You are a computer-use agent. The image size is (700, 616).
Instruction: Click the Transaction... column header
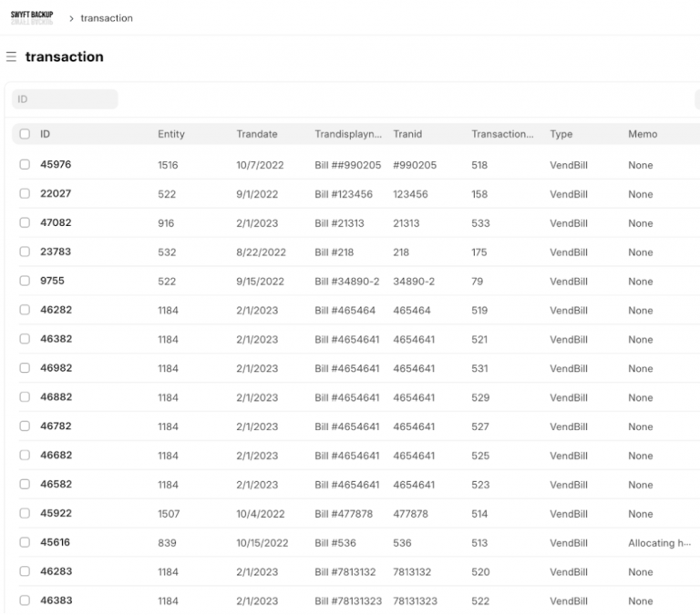[x=502, y=134]
